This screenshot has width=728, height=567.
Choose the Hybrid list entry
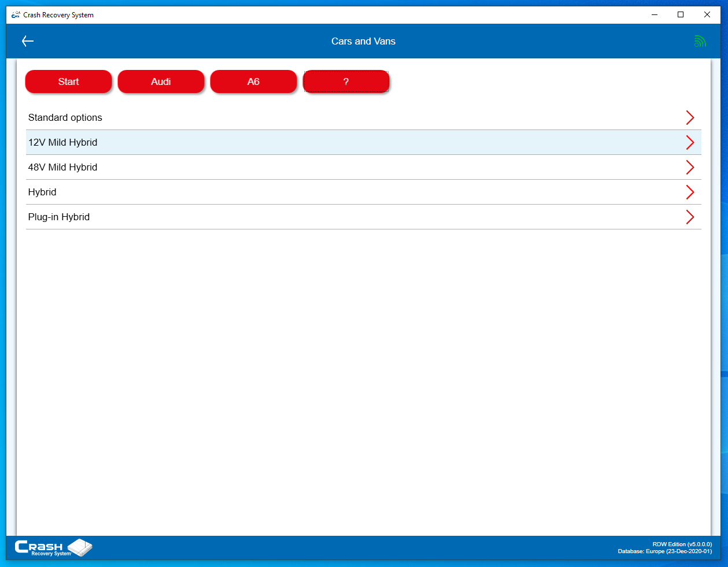pyautogui.click(x=364, y=192)
